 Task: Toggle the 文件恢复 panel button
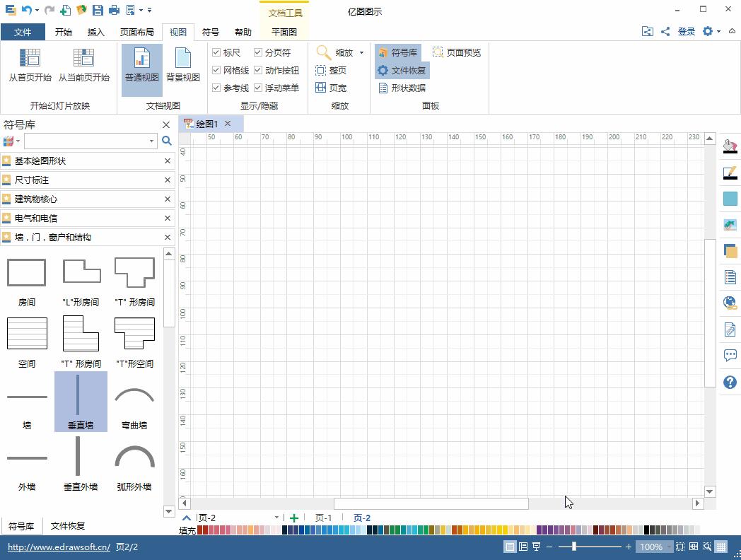(x=402, y=71)
